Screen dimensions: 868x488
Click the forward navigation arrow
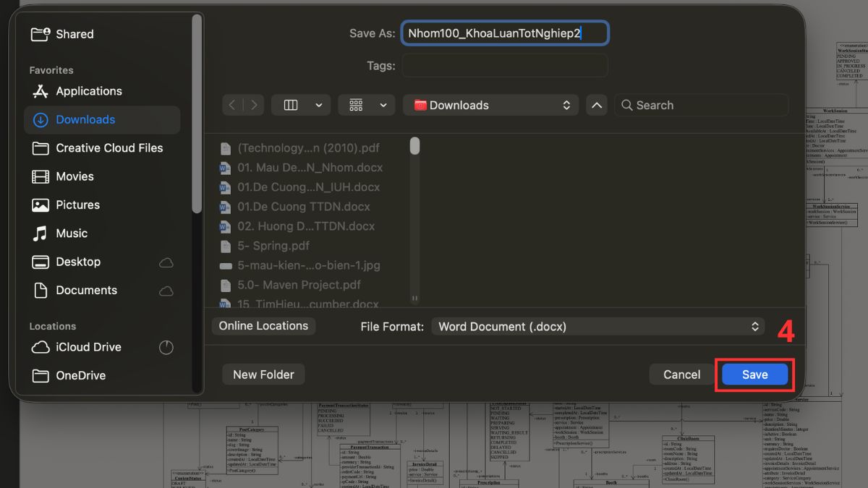(x=254, y=105)
